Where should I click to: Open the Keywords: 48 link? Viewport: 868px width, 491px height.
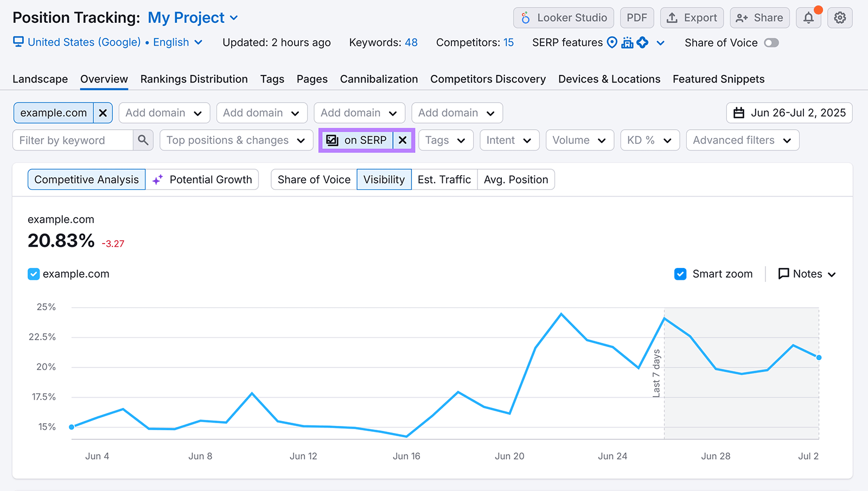click(383, 42)
